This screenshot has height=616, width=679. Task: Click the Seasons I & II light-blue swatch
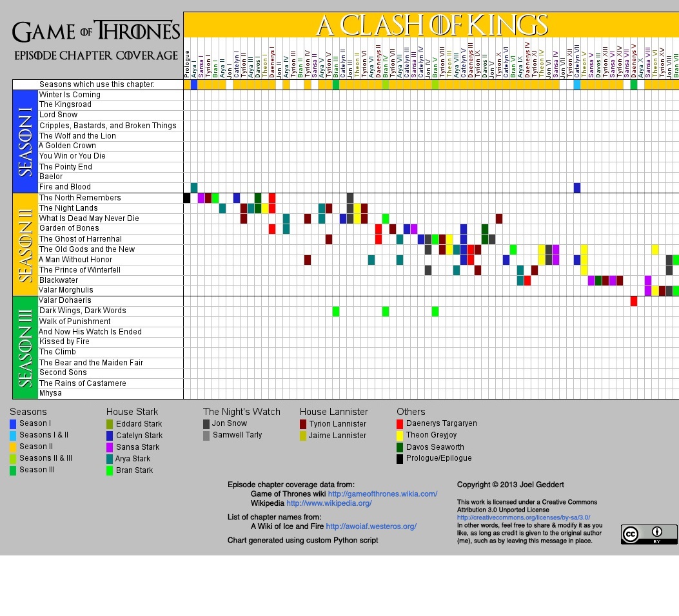(13, 435)
